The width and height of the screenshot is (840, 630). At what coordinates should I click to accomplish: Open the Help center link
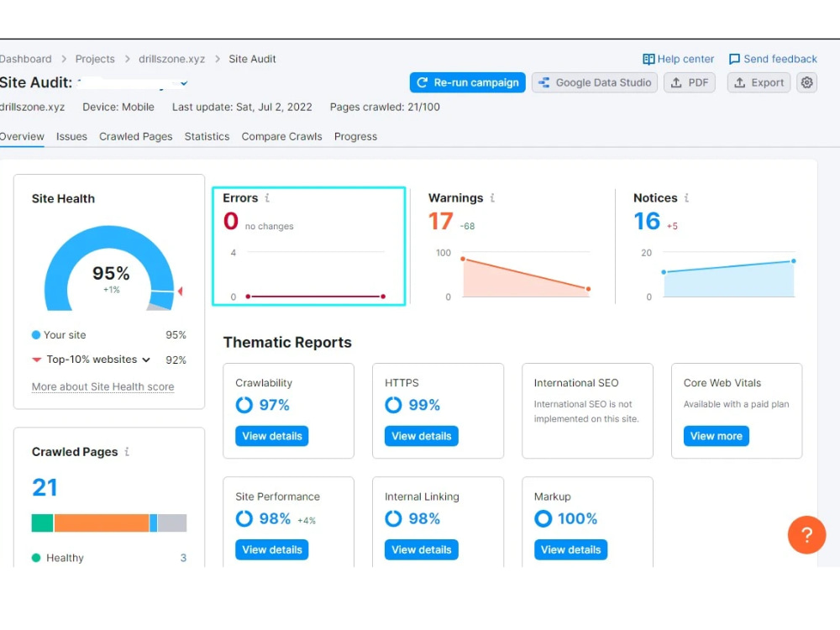678,59
